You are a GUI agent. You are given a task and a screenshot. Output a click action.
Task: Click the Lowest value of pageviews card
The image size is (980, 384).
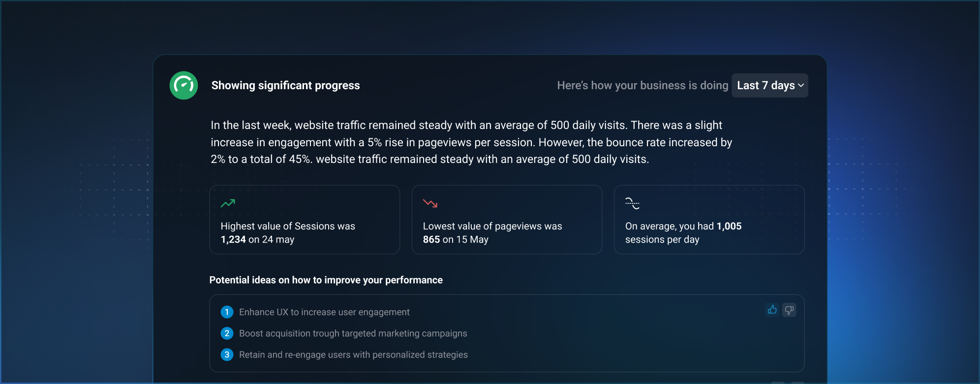[507, 220]
